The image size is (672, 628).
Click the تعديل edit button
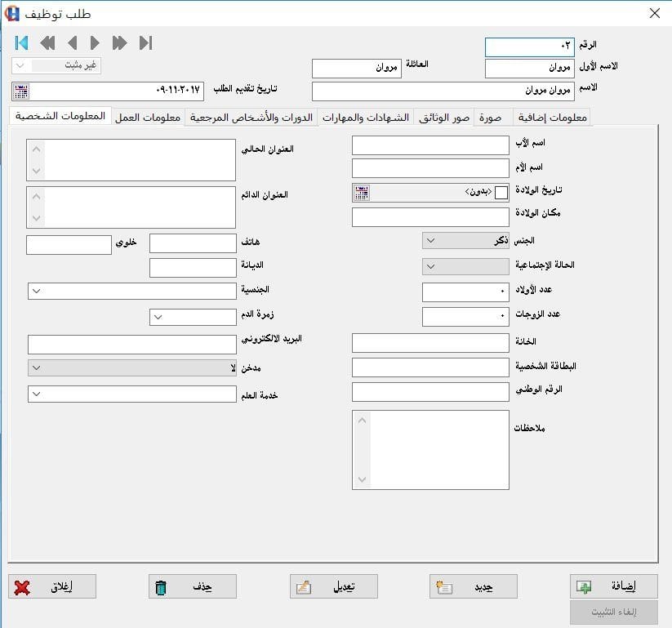pos(334,586)
